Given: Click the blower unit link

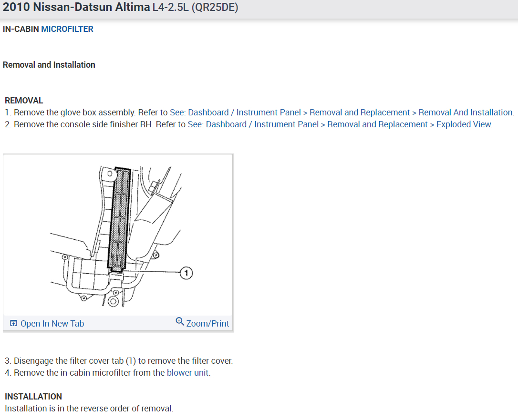Looking at the screenshot, I should 187,373.
